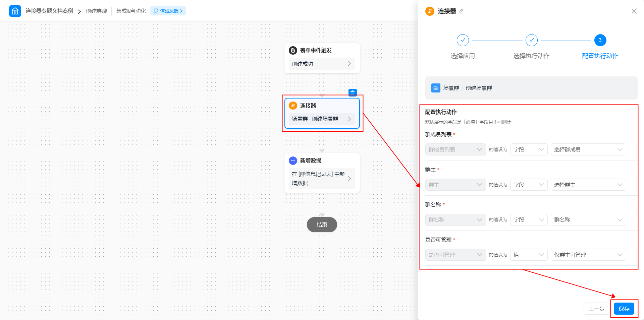Viewport: 644px width, 320px height.
Task: Open the disabled 群名称 field dropdown
Action: pyautogui.click(x=455, y=220)
